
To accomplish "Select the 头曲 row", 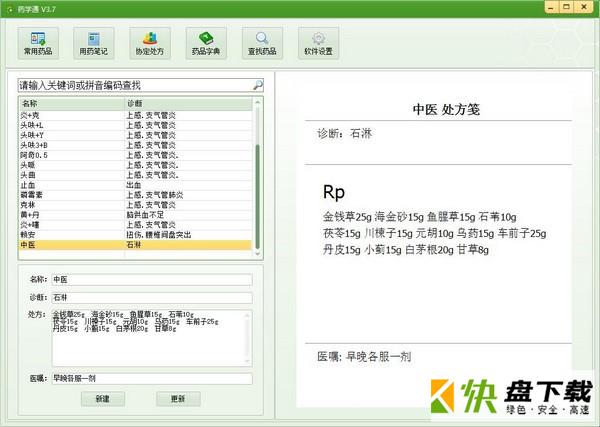I will point(136,175).
